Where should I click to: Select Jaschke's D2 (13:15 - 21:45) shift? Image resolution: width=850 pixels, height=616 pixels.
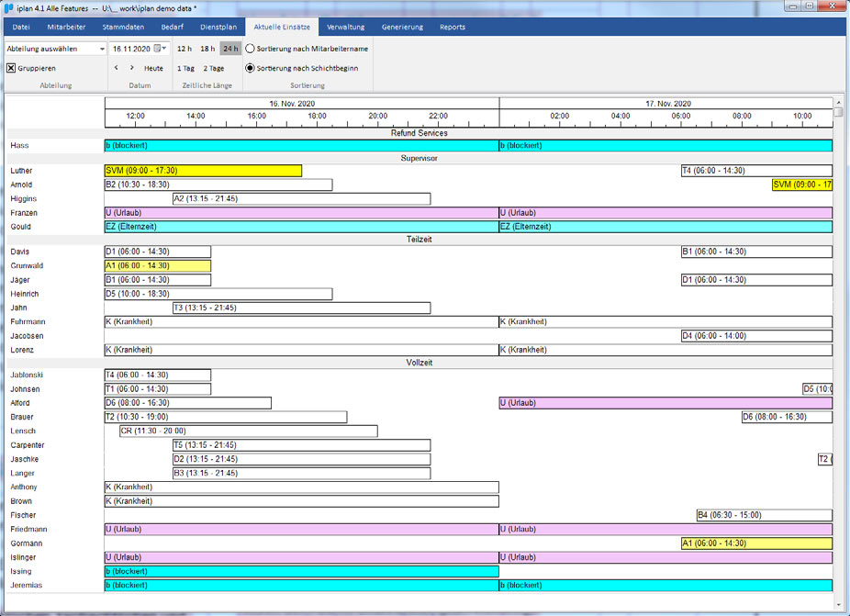301,459
